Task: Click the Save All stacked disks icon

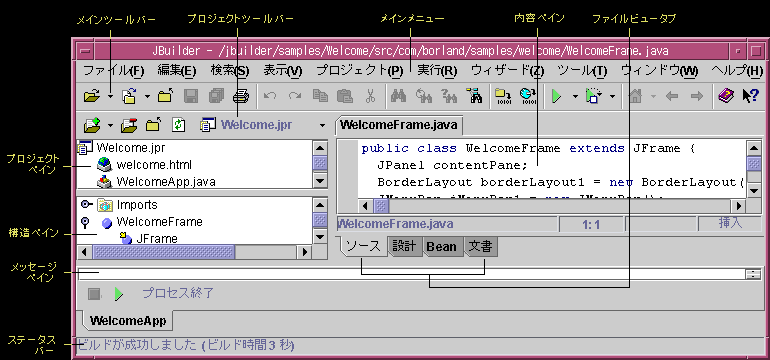Action: click(x=216, y=96)
